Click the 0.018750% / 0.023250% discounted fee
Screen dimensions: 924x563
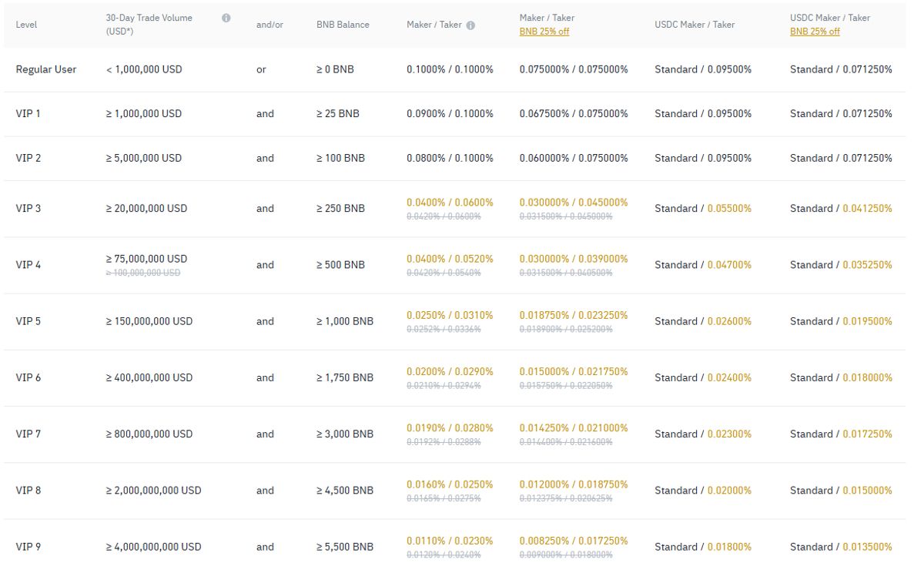[x=573, y=315]
